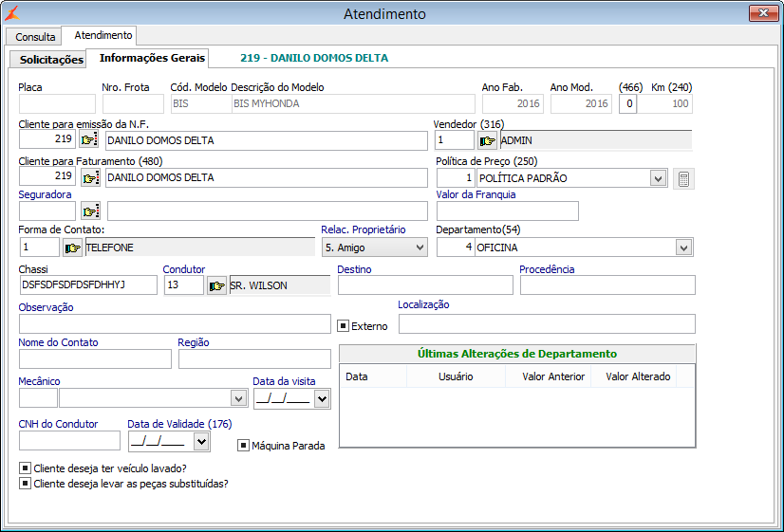Click the Localização input field
Image resolution: width=784 pixels, height=532 pixels.
(547, 323)
